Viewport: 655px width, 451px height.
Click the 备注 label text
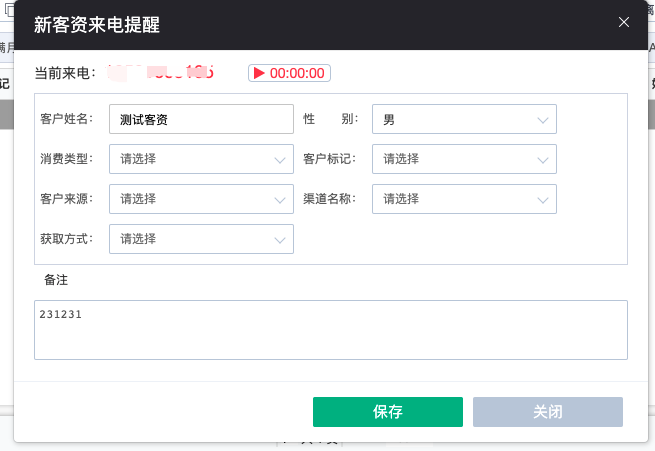(x=56, y=279)
